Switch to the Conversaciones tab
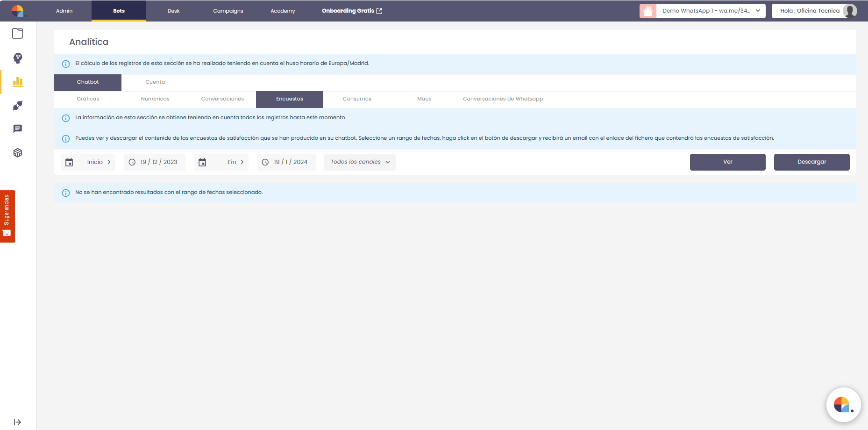 [x=222, y=99]
